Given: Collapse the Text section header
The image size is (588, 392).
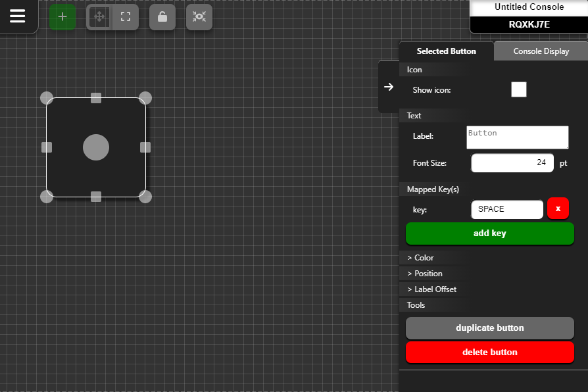Looking at the screenshot, I should (x=414, y=116).
